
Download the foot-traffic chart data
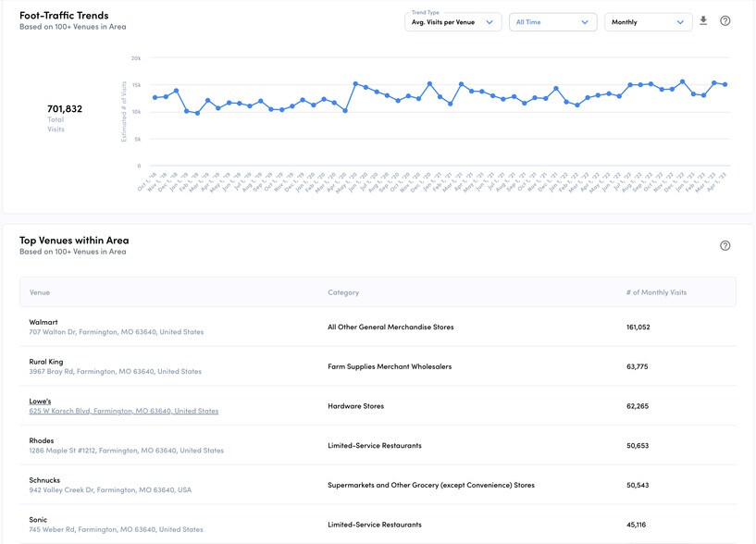pos(703,21)
